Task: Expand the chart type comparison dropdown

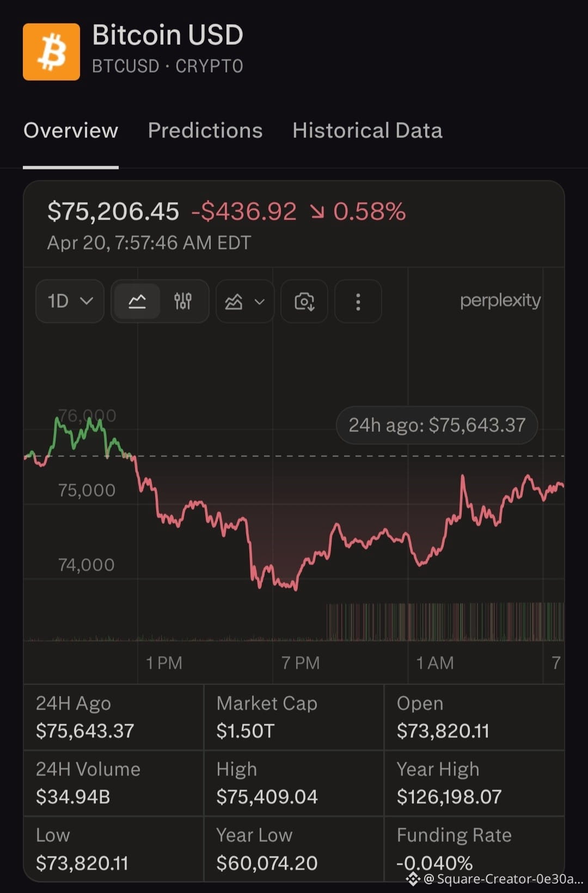Action: point(245,301)
